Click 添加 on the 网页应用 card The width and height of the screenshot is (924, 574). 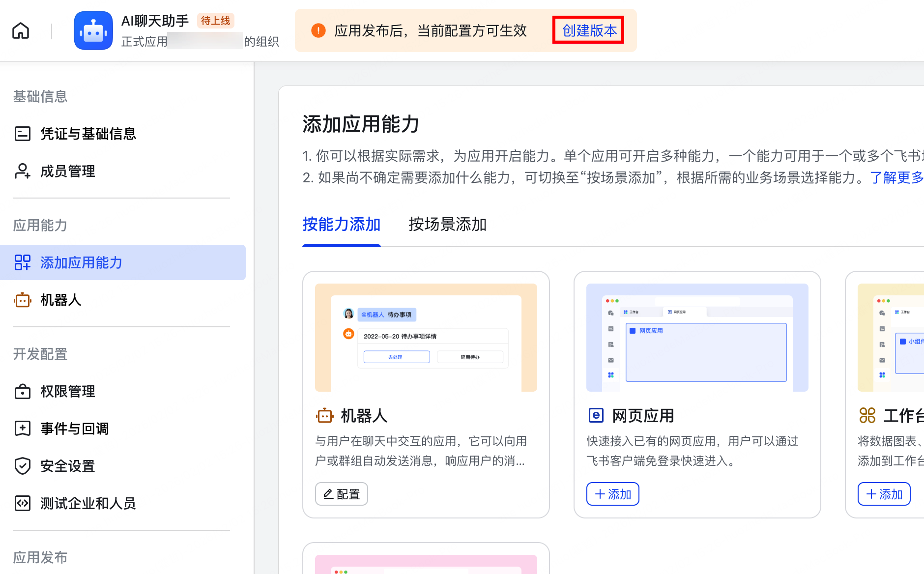[x=612, y=494]
